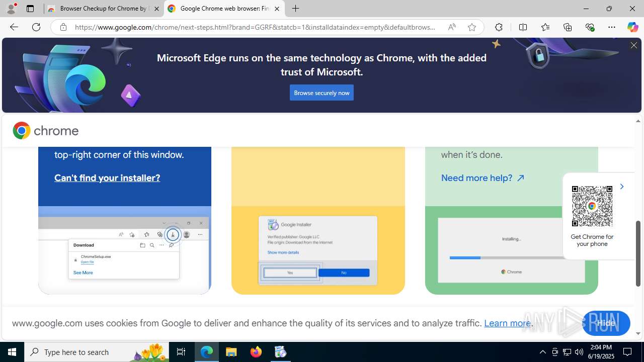
Task: Open File Explorer from taskbar
Action: pos(231,352)
